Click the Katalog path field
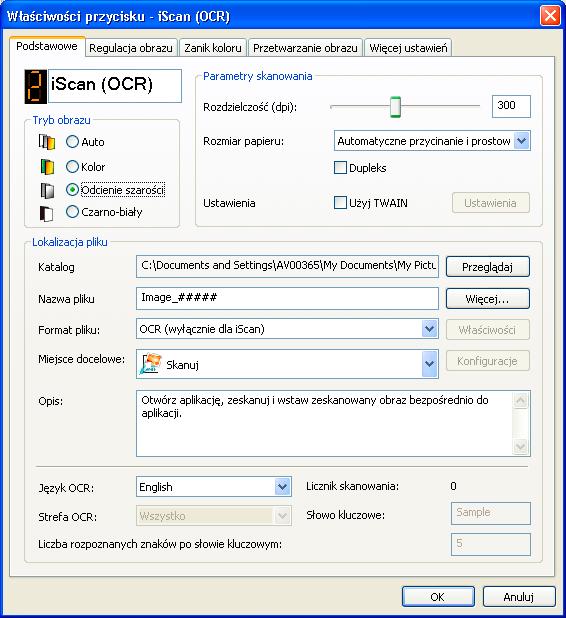Viewport: 566px width, 618px height. coord(287,266)
